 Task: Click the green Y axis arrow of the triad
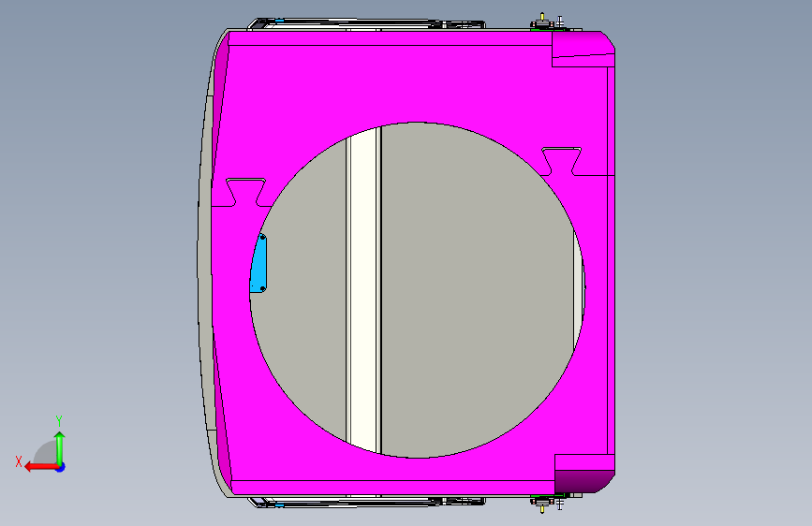coord(60,447)
